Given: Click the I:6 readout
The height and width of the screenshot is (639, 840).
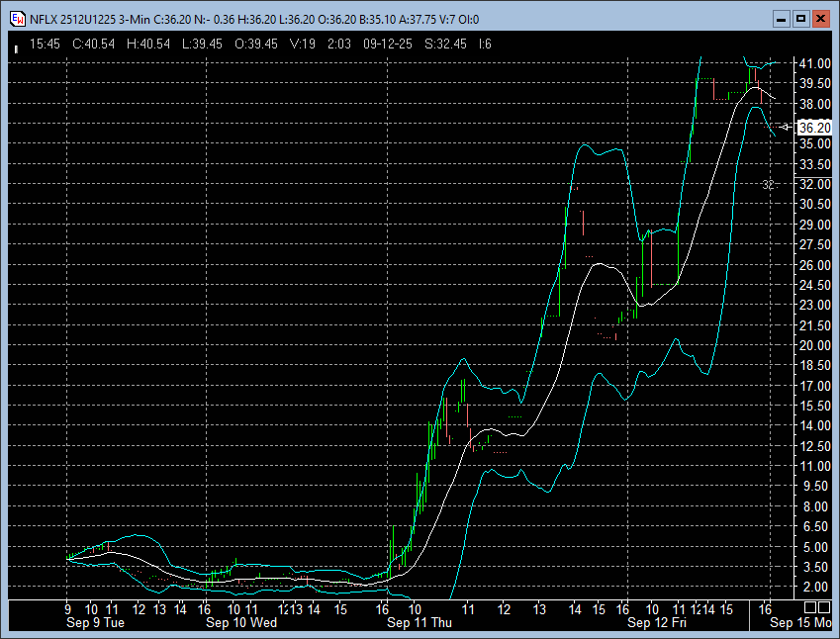Looking at the screenshot, I should tap(486, 44).
